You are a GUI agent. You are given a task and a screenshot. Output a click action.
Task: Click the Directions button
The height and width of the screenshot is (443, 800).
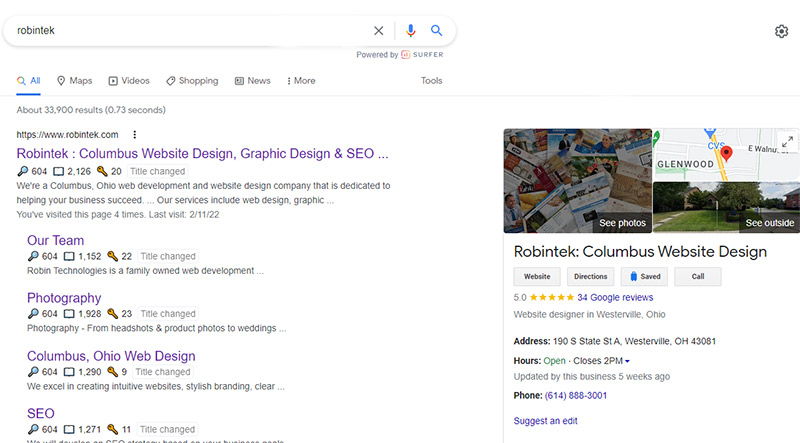591,277
